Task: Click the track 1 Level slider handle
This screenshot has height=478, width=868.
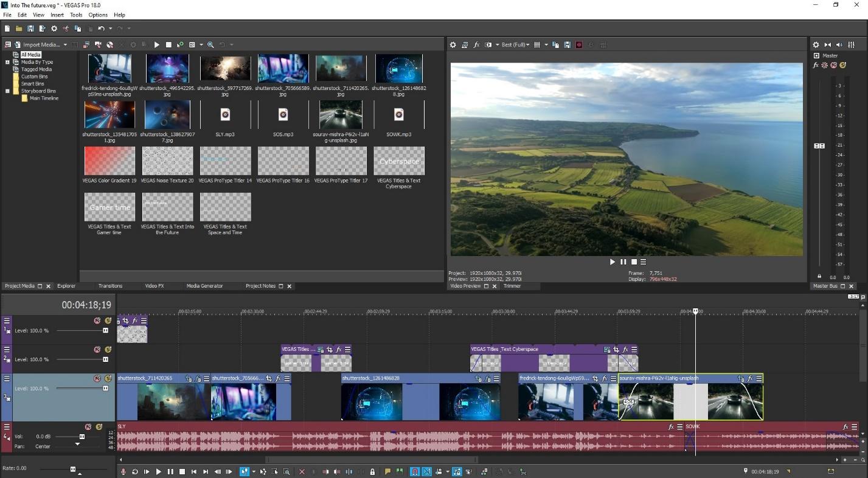Action: pos(105,331)
